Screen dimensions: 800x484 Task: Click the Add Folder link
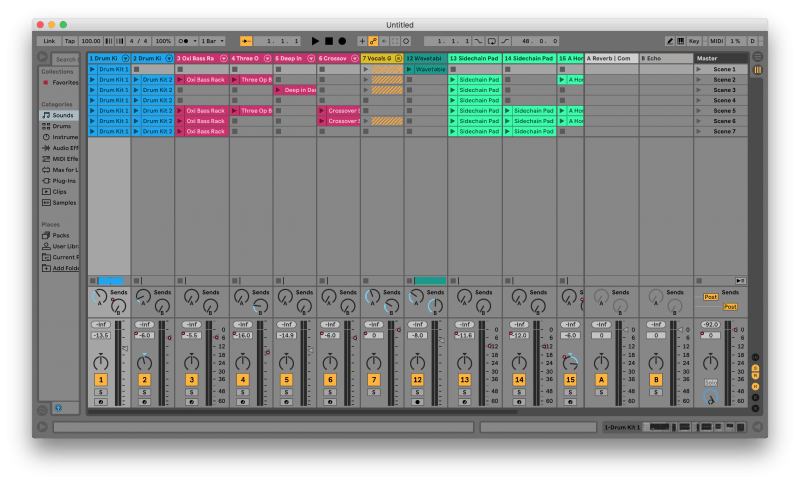[60, 268]
